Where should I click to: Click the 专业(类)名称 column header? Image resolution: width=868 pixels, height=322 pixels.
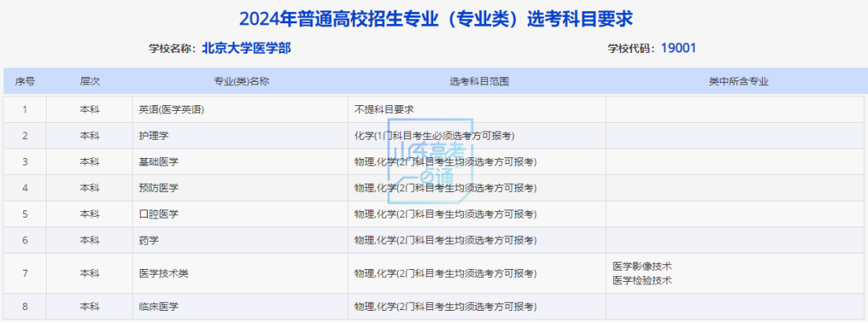[241, 81]
